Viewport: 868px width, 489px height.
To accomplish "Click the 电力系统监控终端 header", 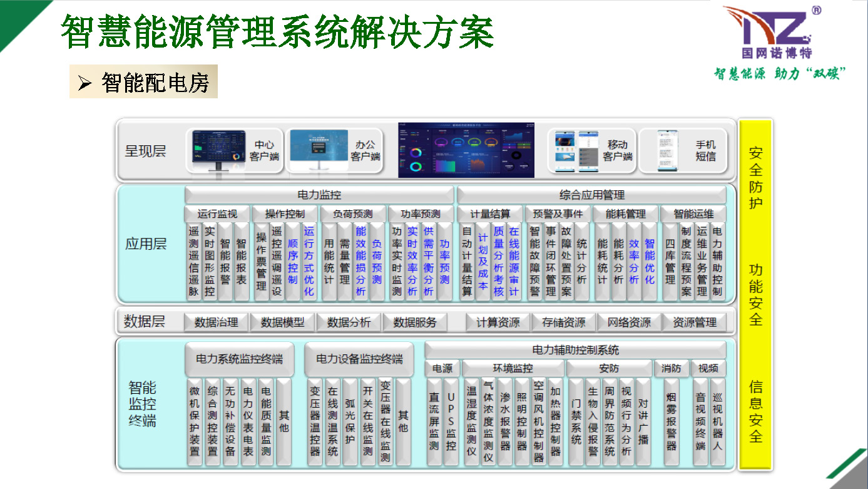I will click(239, 359).
